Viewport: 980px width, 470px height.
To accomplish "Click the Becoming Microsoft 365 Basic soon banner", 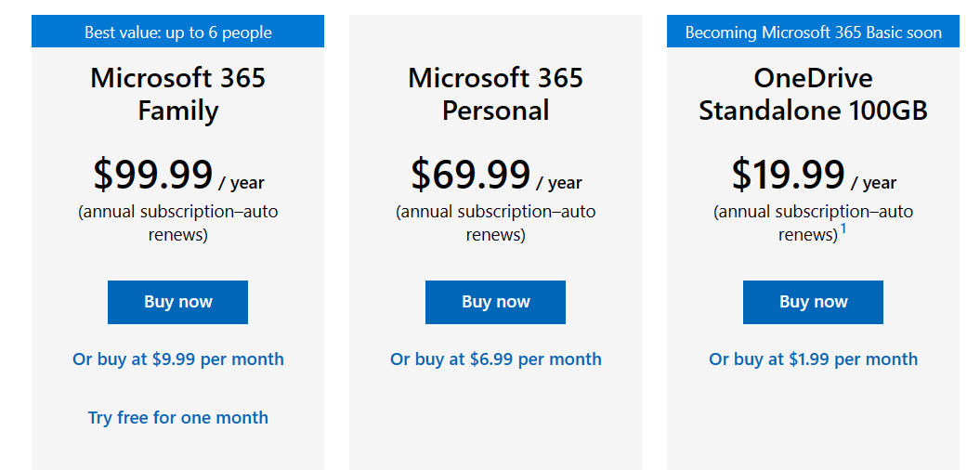I will [813, 32].
